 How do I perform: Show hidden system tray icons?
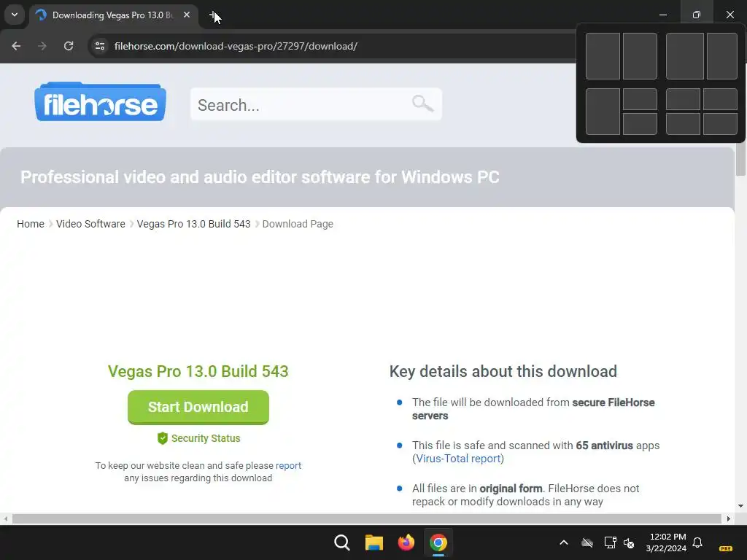pos(564,542)
